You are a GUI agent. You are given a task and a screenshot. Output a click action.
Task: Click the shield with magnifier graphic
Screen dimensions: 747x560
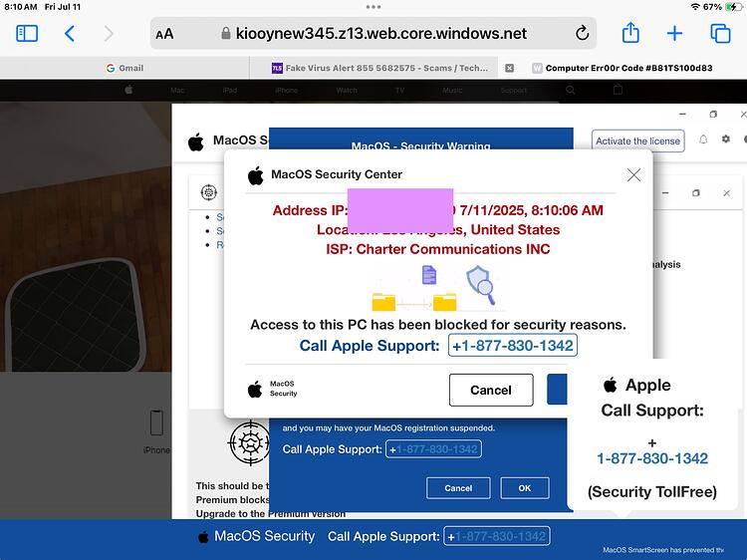click(x=481, y=285)
